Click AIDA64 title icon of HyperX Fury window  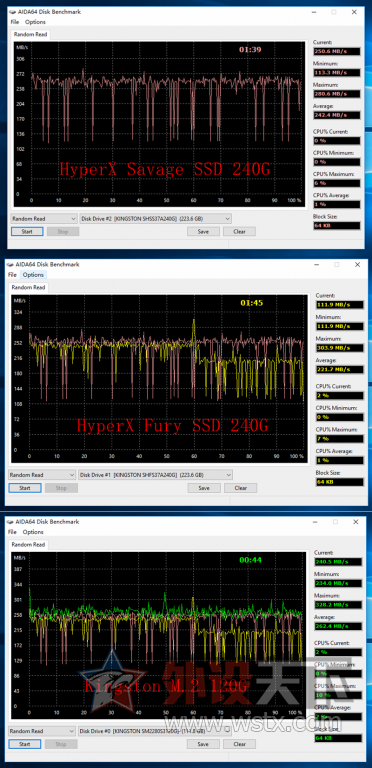[11, 264]
